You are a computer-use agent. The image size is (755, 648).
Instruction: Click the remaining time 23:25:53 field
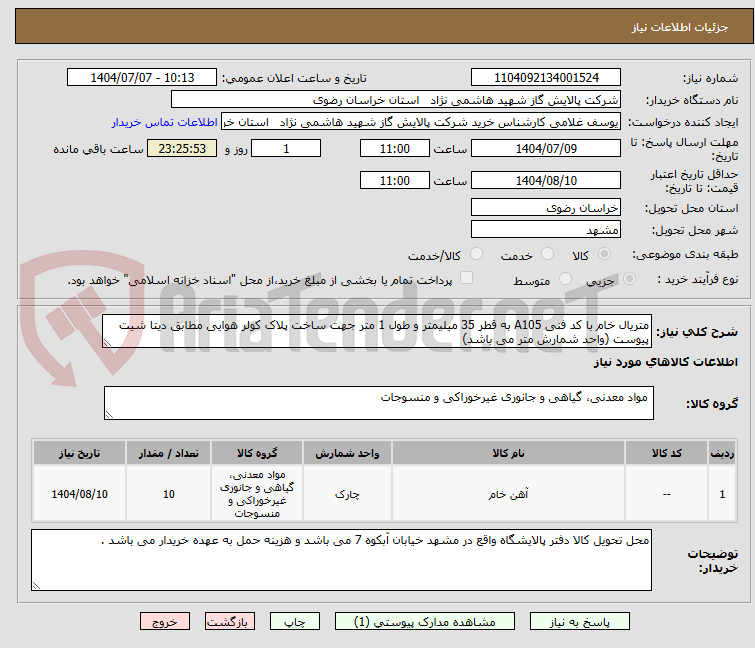[x=182, y=148]
